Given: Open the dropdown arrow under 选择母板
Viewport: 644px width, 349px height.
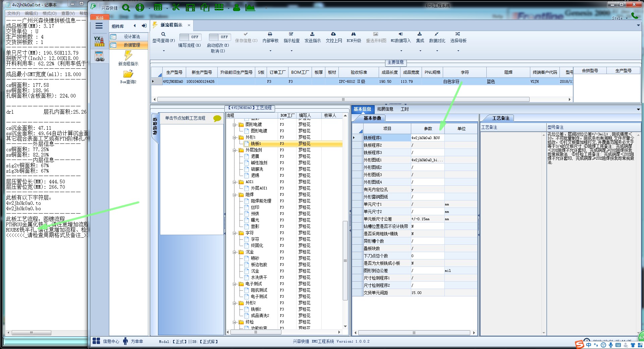Looking at the screenshot, I should (458, 51).
